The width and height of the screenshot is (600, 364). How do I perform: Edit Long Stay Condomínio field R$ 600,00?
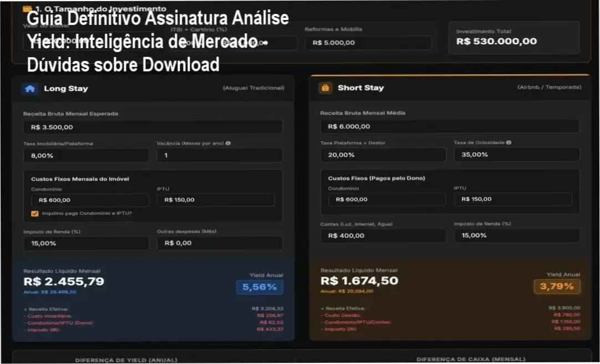point(90,200)
